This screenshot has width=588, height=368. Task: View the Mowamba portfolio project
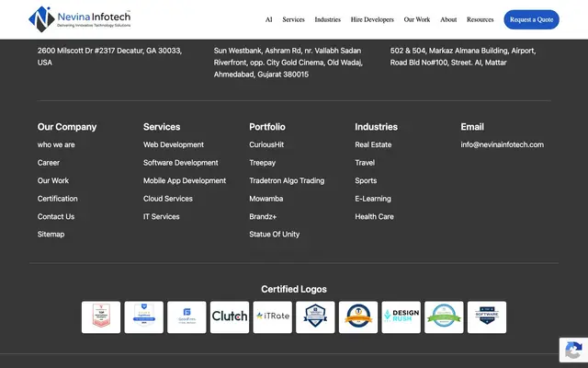pyautogui.click(x=266, y=199)
